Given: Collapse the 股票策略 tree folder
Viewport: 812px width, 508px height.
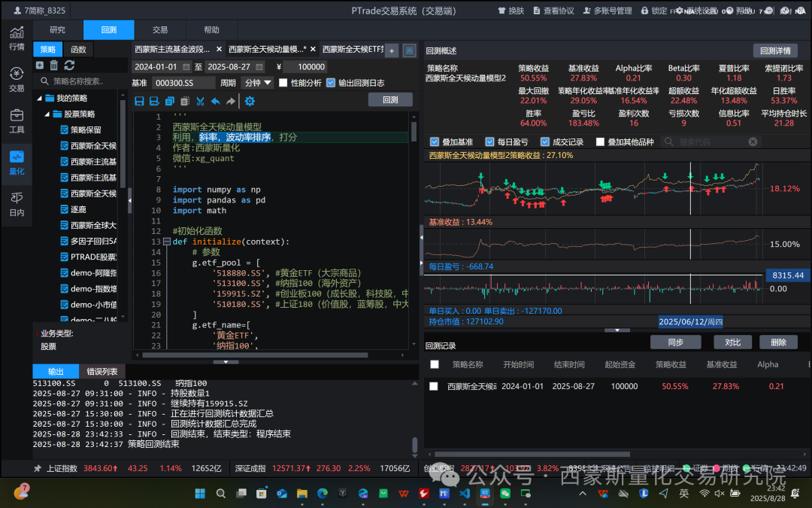Looking at the screenshot, I should 47,114.
